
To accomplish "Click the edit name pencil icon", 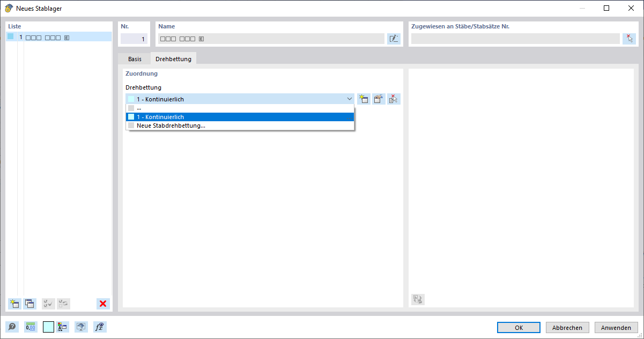I will coord(394,39).
